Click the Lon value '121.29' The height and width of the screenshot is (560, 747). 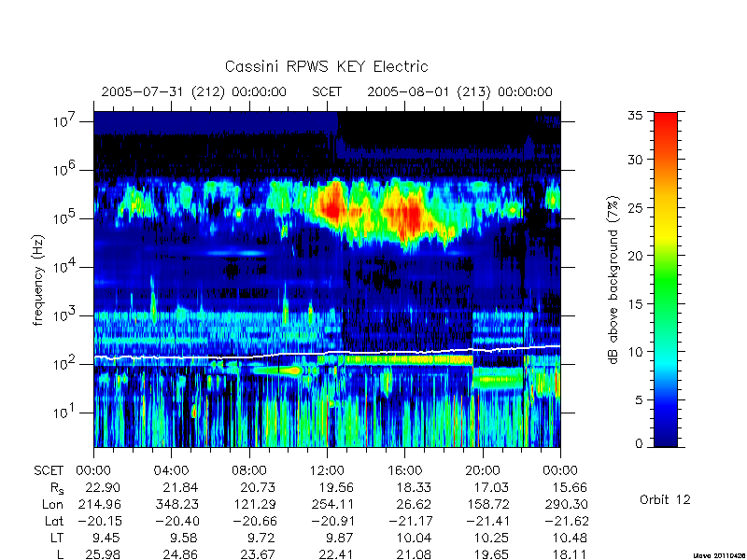254,504
